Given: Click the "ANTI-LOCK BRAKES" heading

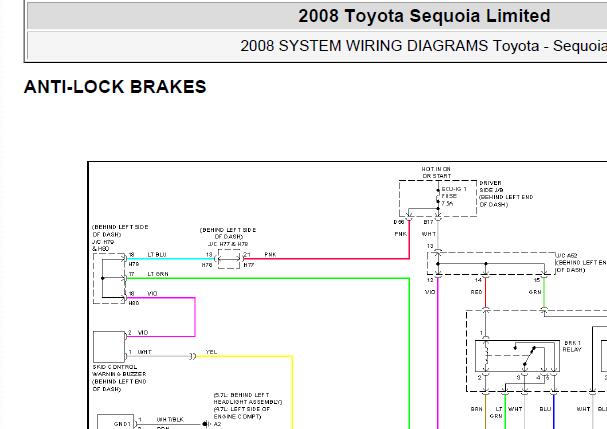Looking at the screenshot, I should tap(115, 87).
